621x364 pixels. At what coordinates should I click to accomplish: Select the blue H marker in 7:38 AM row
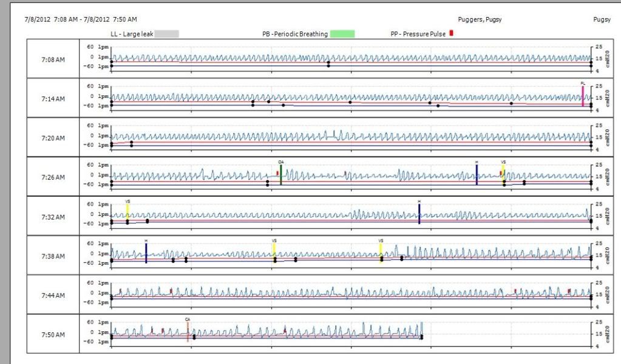tap(146, 253)
